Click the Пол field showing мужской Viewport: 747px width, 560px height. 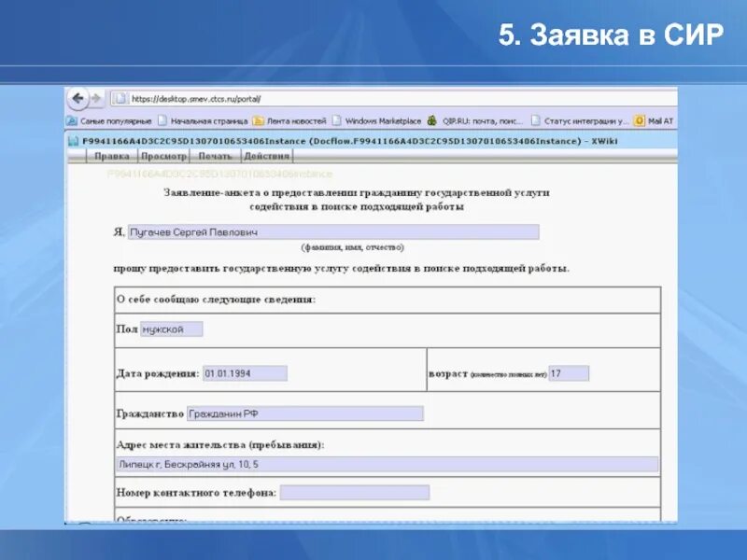pyautogui.click(x=172, y=329)
